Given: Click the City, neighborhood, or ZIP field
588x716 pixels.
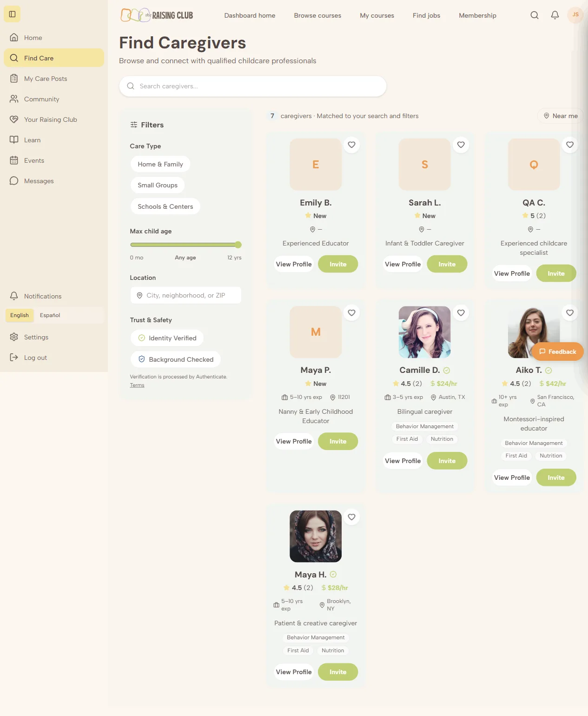Looking at the screenshot, I should tap(186, 295).
